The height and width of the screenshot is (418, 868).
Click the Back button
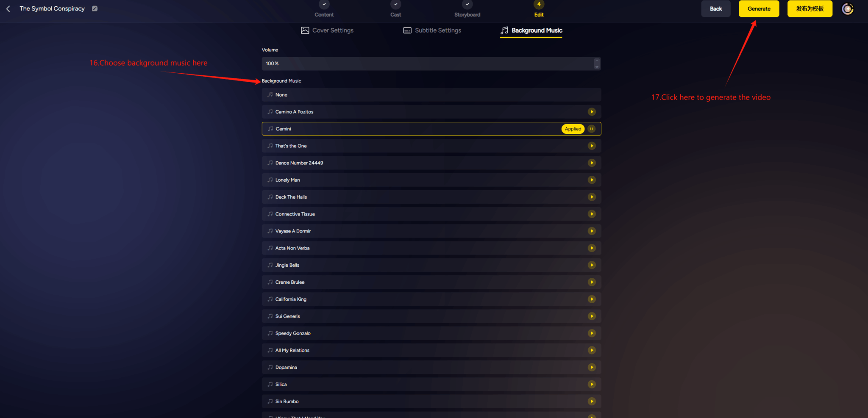click(x=715, y=9)
